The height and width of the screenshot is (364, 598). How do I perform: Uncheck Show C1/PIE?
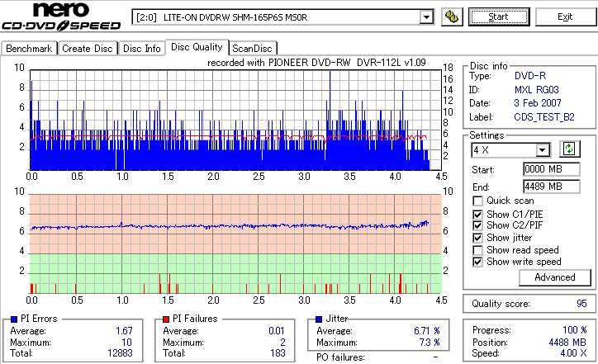pyautogui.click(x=477, y=215)
